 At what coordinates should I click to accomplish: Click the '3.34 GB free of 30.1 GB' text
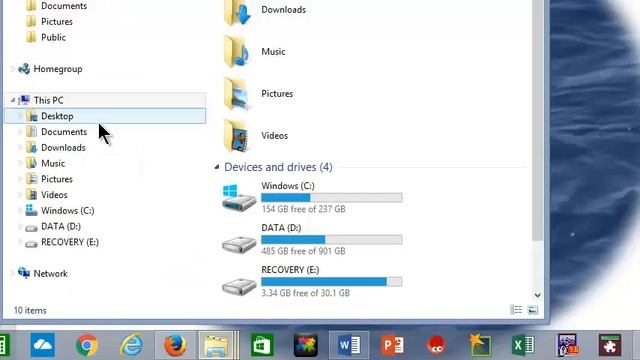point(306,293)
